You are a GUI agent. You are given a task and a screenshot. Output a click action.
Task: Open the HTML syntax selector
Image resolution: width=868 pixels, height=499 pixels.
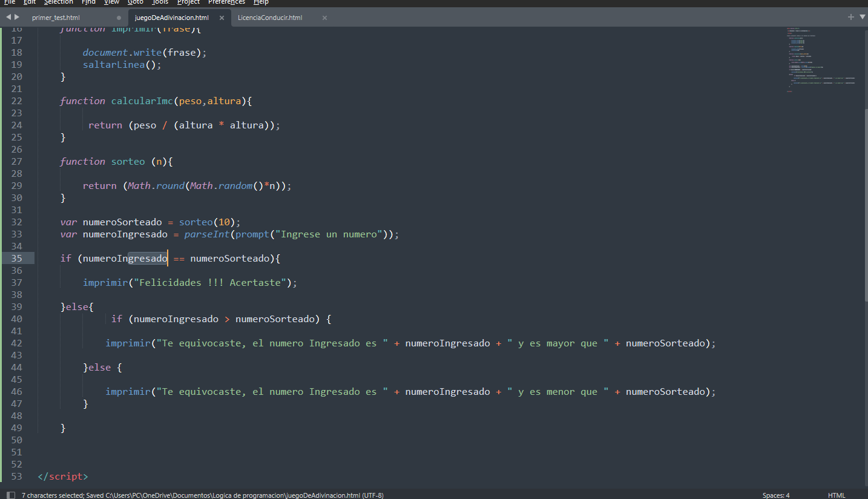tap(836, 495)
